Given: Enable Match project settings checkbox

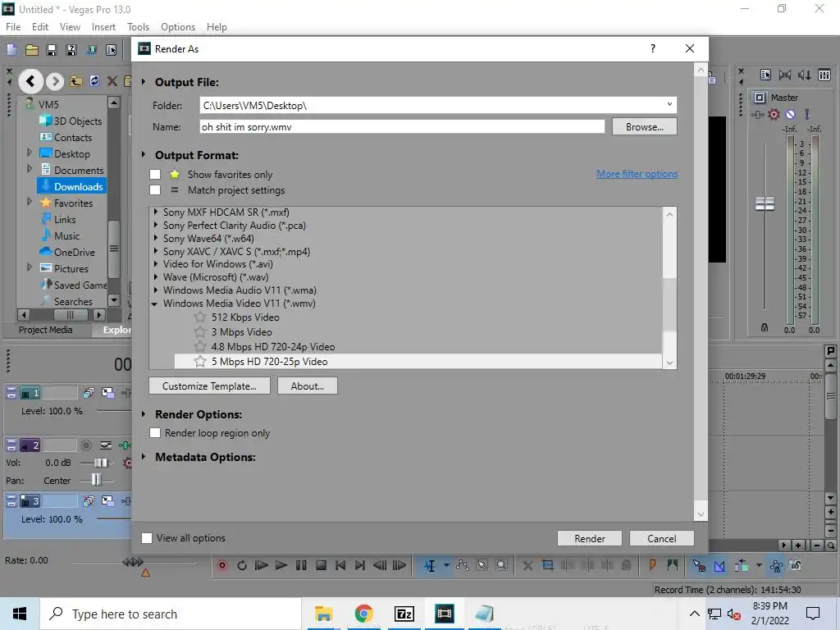Looking at the screenshot, I should point(155,190).
